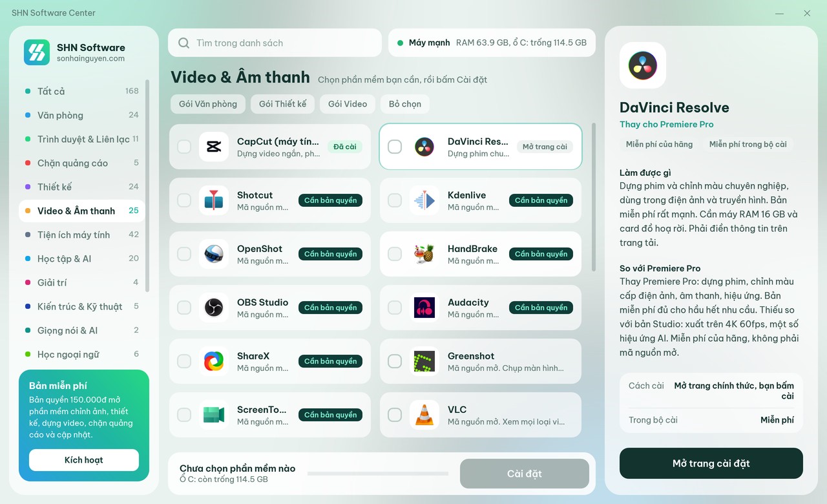827x504 pixels.
Task: Click the Miễn phí của hãng tag
Action: coord(659,145)
